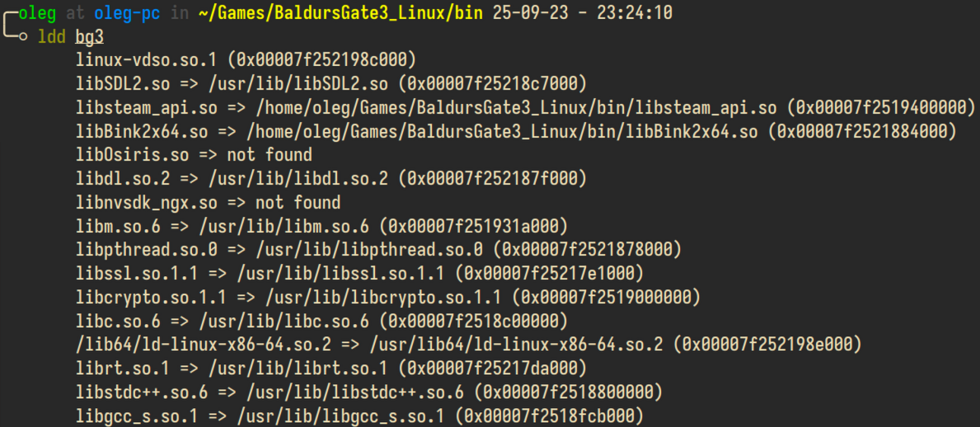Click address 0x00007f2519400000 on libsteam_api line
The height and width of the screenshot is (427, 980).
(x=881, y=108)
